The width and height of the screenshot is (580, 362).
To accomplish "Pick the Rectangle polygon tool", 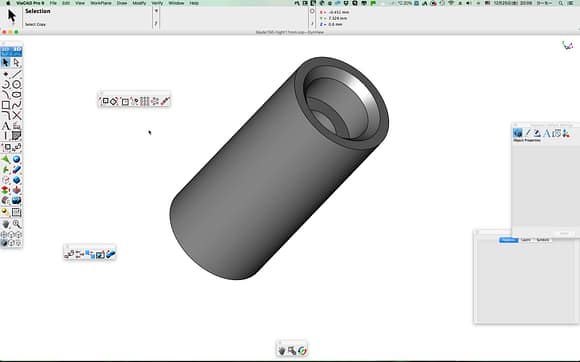I will tap(6, 105).
